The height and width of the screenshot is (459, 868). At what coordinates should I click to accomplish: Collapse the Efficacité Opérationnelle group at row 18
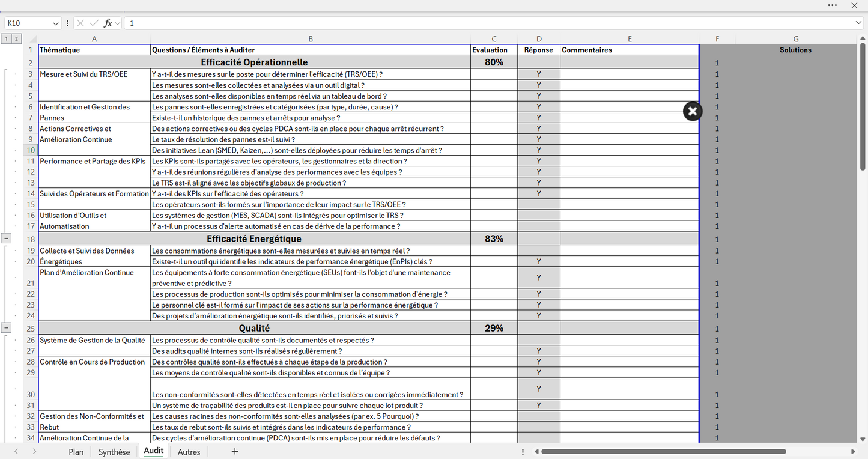6,239
